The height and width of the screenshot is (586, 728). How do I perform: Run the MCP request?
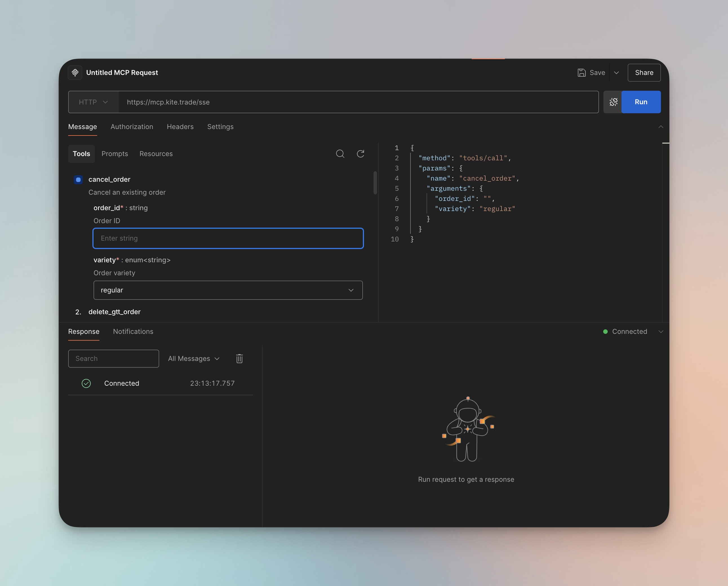coord(641,102)
